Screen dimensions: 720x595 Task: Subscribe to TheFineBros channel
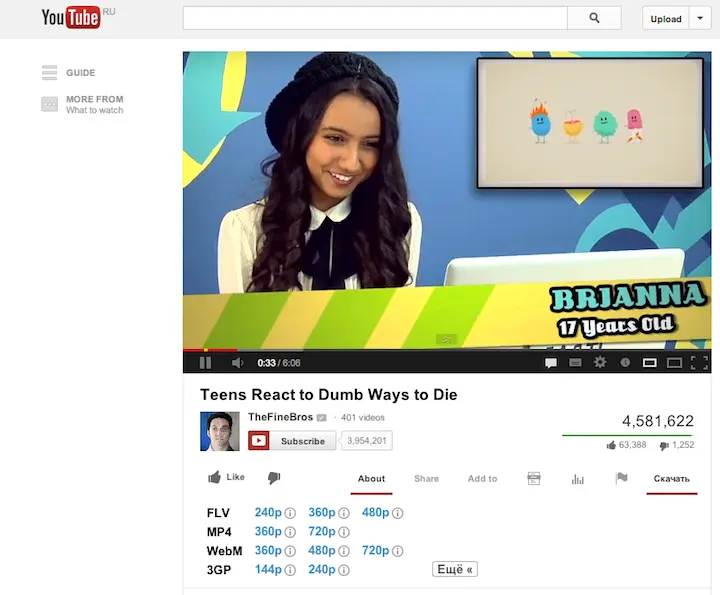click(292, 441)
